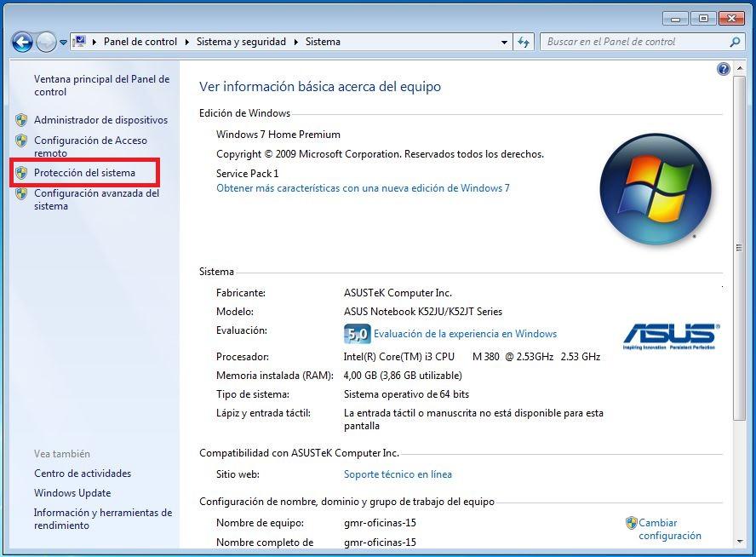
Task: Open Protección del sistema link
Action: coord(84,173)
